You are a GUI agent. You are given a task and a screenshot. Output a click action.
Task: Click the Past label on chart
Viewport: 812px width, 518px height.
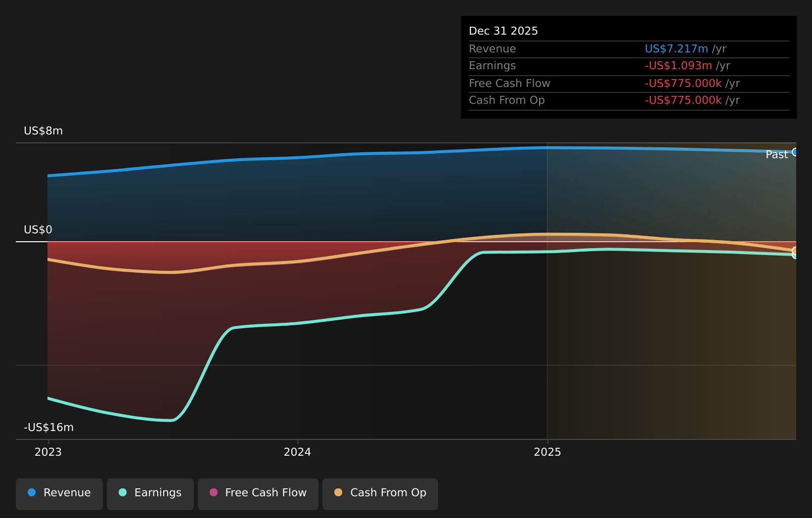click(776, 155)
